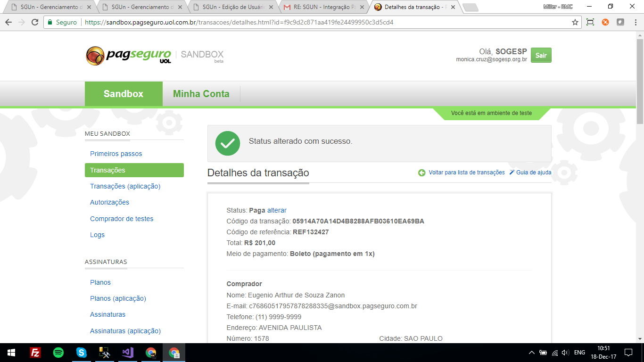Open Comprador de testes in sidebar
This screenshot has height=362, width=644.
(x=122, y=219)
